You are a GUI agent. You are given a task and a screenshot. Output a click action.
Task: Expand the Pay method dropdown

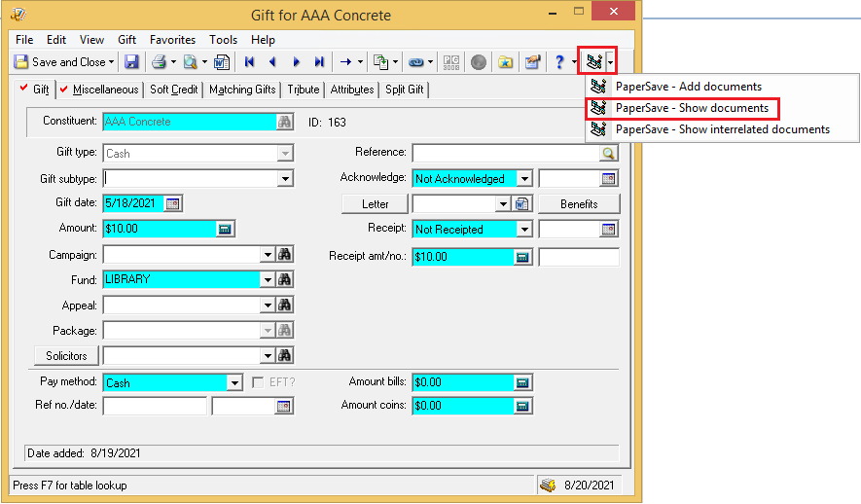pyautogui.click(x=233, y=382)
